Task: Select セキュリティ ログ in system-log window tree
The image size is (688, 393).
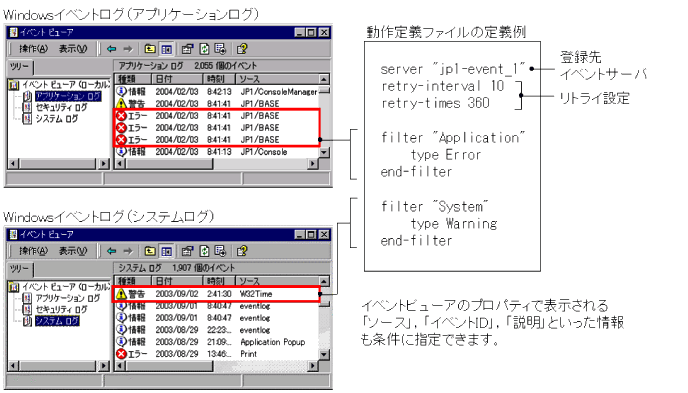Action: [x=61, y=310]
